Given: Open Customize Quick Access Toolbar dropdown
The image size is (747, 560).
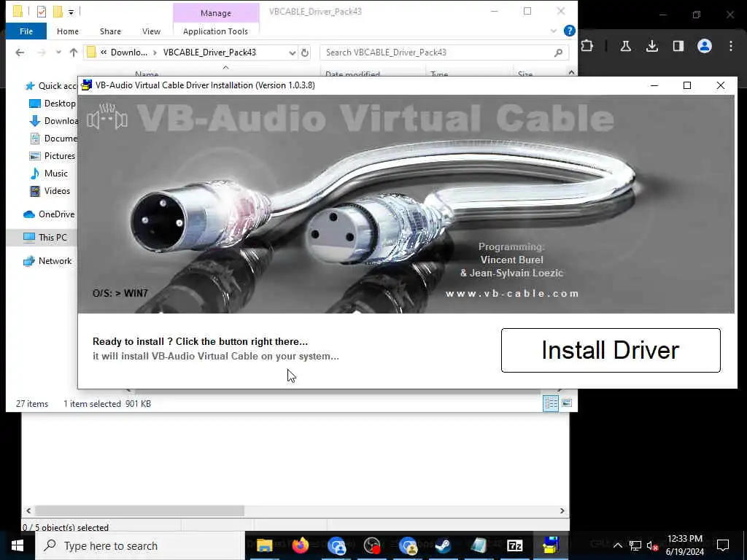Looking at the screenshot, I should [71, 12].
